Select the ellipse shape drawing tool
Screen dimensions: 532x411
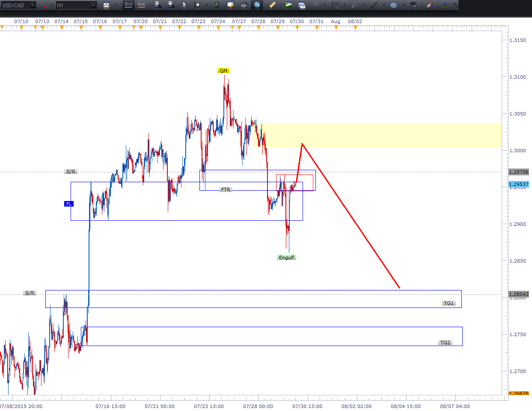click(394, 5)
